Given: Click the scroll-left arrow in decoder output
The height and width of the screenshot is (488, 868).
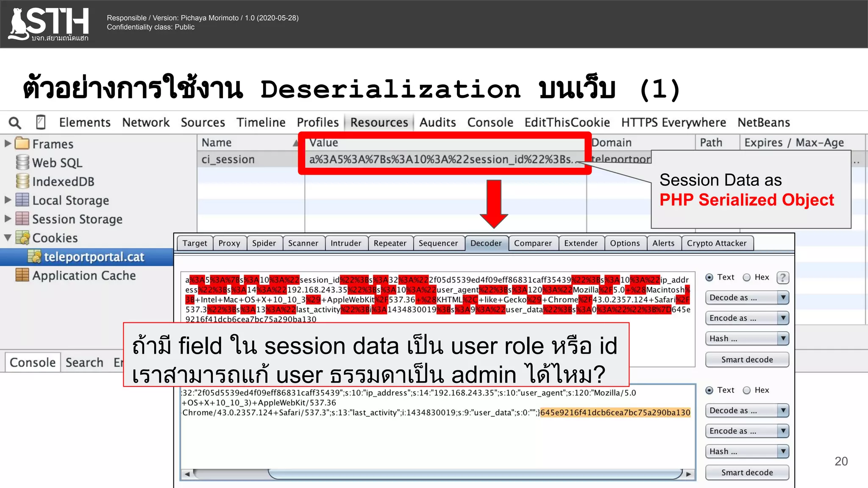Looking at the screenshot, I should pyautogui.click(x=187, y=474).
